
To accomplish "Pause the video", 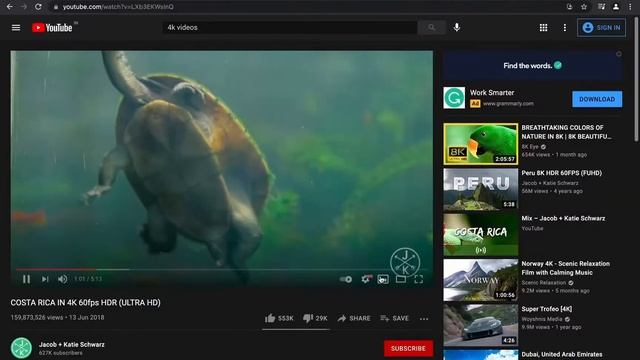I will (27, 279).
